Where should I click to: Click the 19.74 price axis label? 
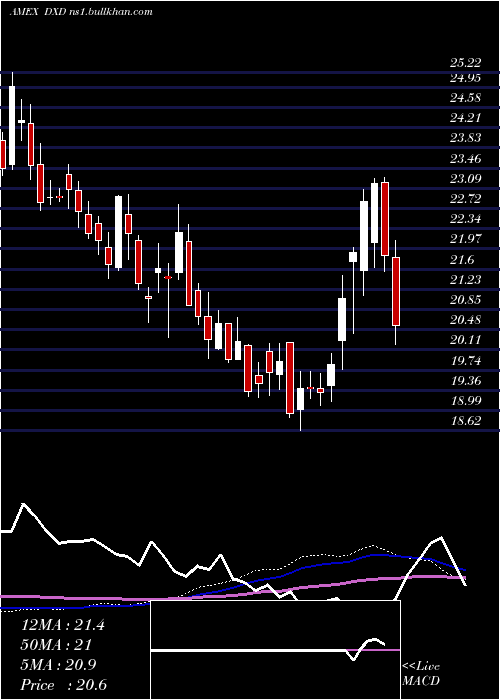coord(465,360)
